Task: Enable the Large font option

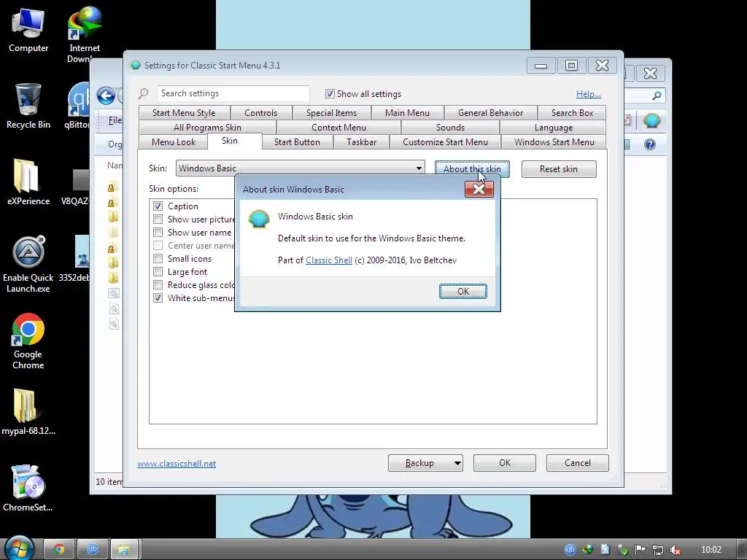Action: click(158, 272)
